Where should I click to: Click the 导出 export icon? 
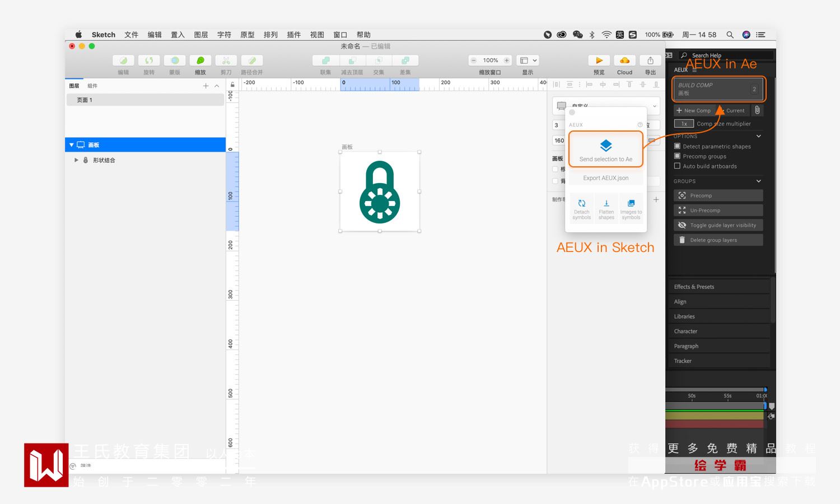click(x=650, y=60)
